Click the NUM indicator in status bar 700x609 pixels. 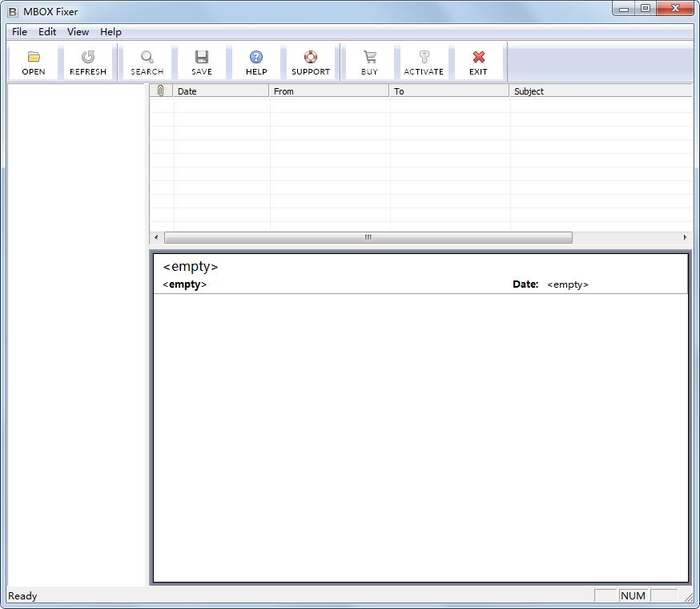point(633,595)
